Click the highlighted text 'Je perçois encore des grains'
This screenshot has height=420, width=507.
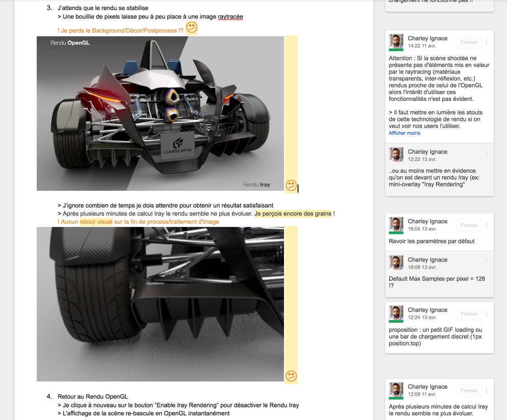pos(293,214)
